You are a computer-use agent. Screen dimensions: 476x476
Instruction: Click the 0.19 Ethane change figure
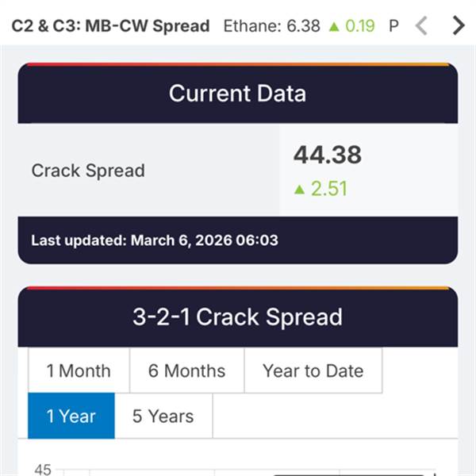point(359,25)
